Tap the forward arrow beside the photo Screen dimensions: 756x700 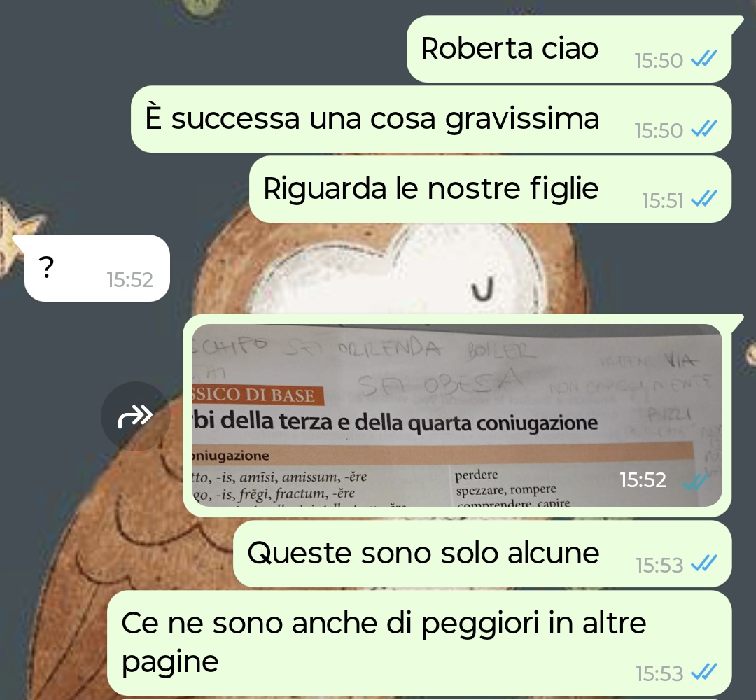click(136, 416)
